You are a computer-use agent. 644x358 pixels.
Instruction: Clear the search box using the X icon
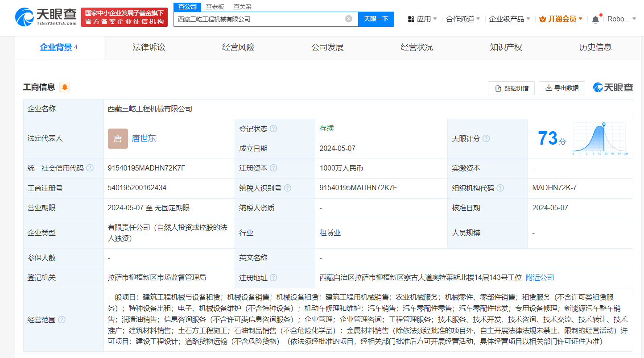click(348, 19)
